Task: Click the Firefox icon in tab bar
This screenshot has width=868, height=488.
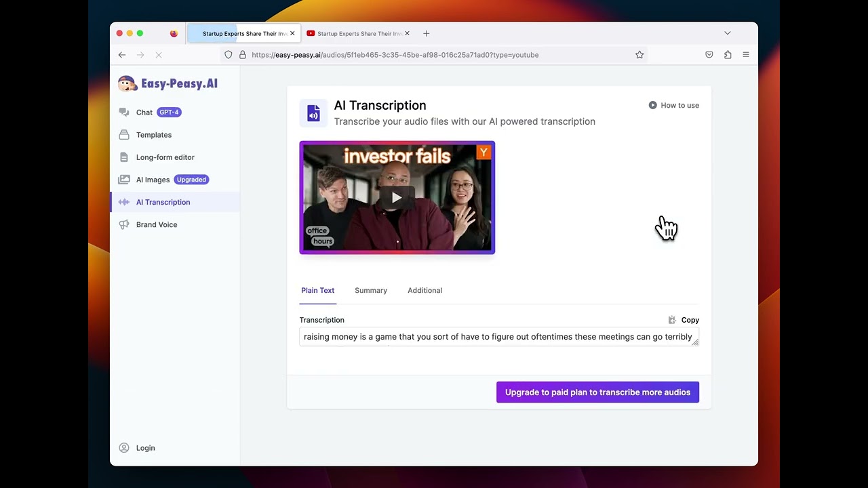Action: (x=174, y=33)
